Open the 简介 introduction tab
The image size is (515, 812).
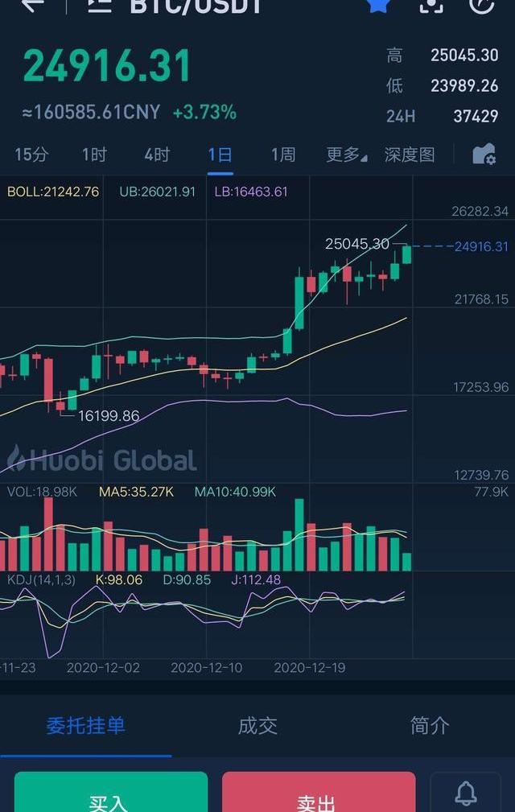click(430, 726)
